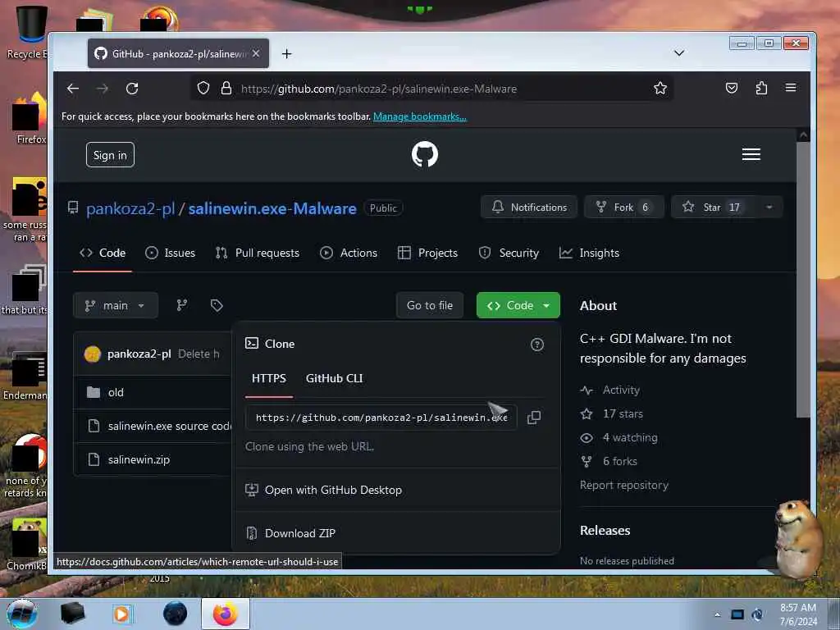Open the 4 watching link
The height and width of the screenshot is (630, 840).
click(x=619, y=438)
